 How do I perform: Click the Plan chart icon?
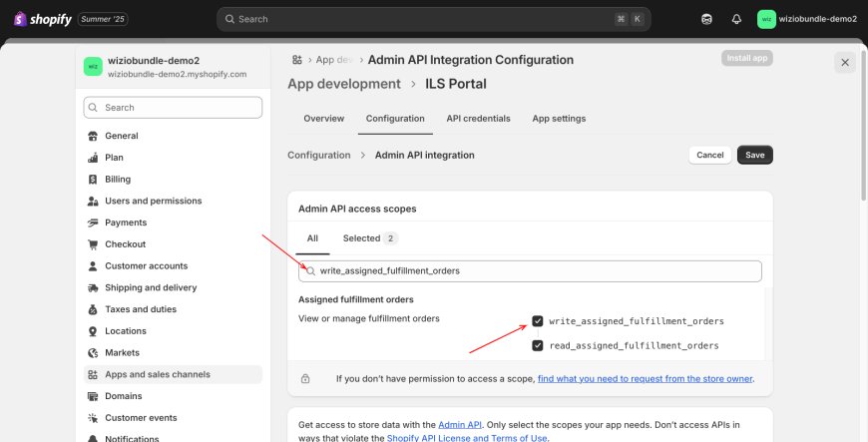[x=93, y=158]
